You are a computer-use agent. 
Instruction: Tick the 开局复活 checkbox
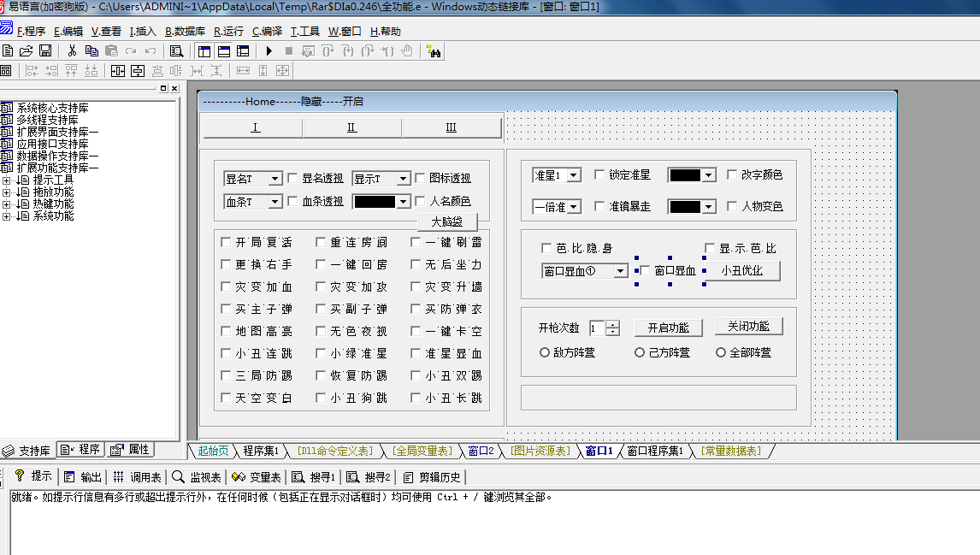click(226, 242)
